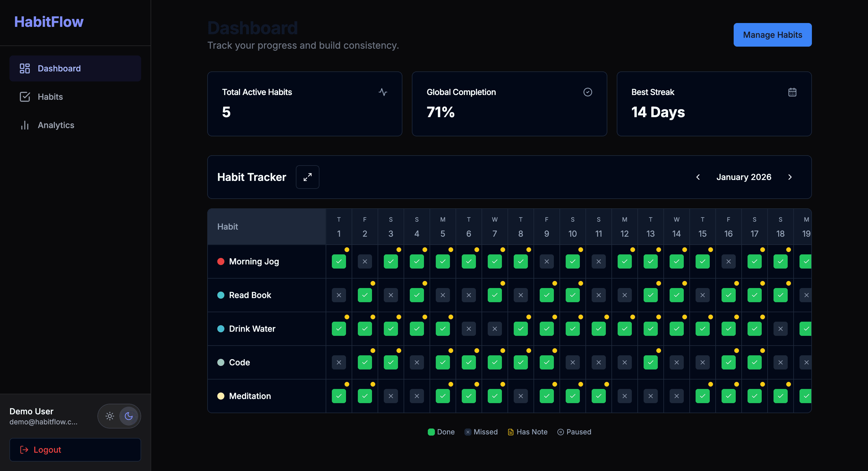The height and width of the screenshot is (471, 868).
Task: Switch to the Habits section
Action: tap(50, 97)
